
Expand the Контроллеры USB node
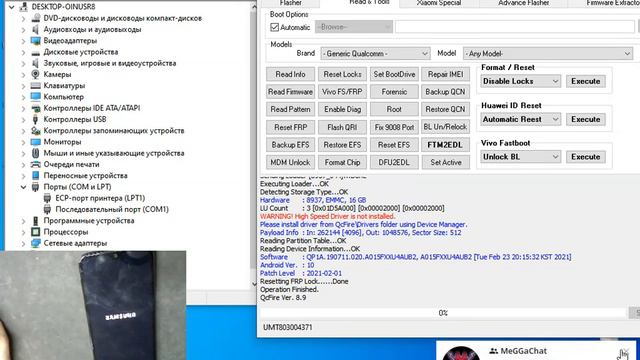(x=23, y=120)
